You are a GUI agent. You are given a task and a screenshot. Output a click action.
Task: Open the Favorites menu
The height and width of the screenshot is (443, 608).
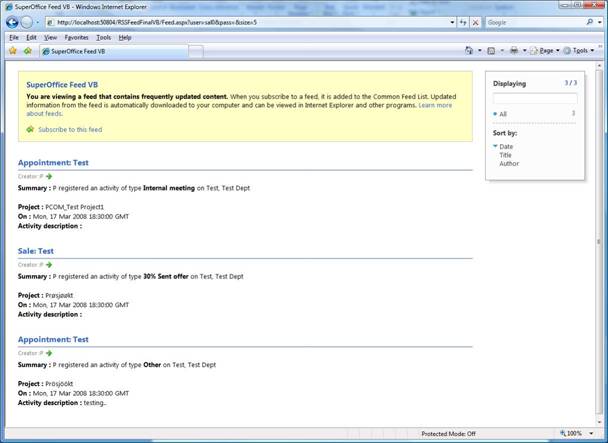tap(76, 37)
